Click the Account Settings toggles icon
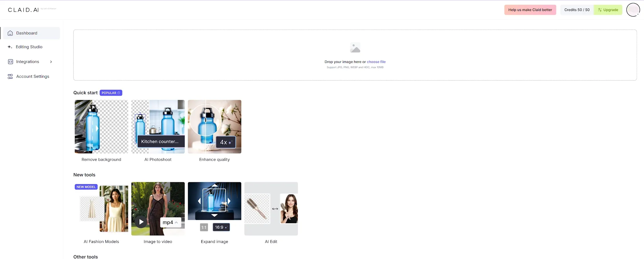The image size is (644, 259). point(10,76)
